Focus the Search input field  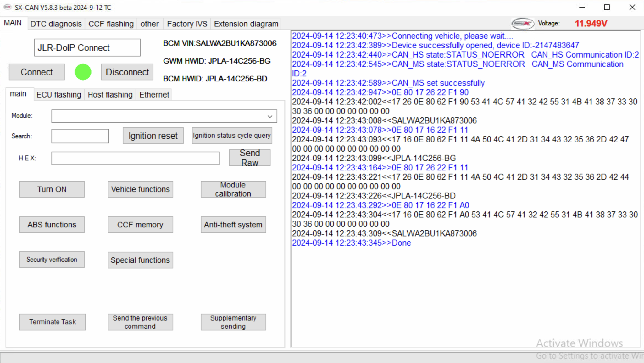coord(80,136)
